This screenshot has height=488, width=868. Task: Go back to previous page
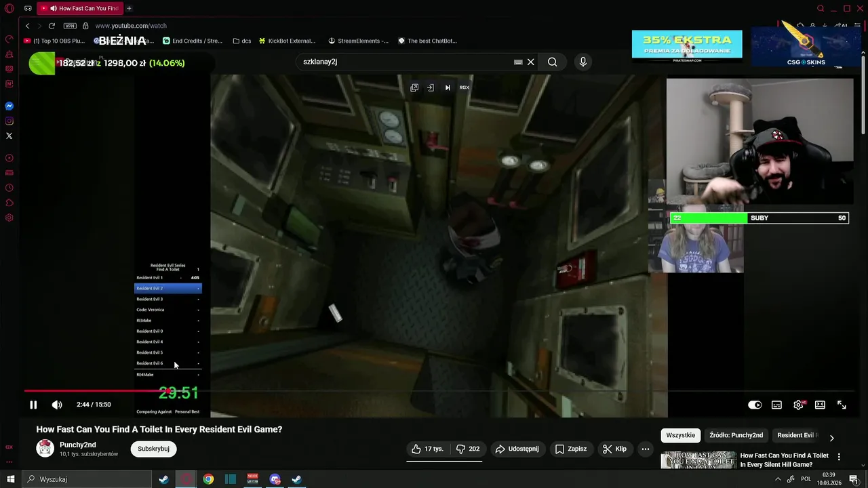pyautogui.click(x=27, y=26)
